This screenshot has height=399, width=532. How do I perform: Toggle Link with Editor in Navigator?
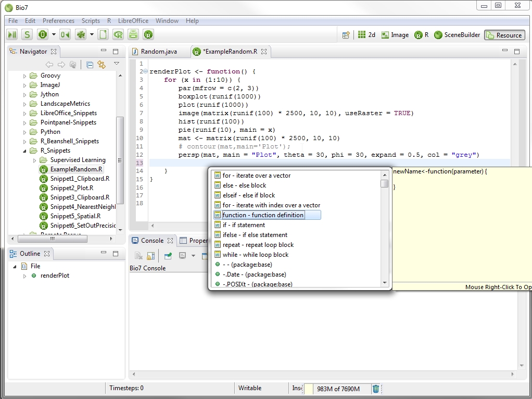pyautogui.click(x=102, y=65)
